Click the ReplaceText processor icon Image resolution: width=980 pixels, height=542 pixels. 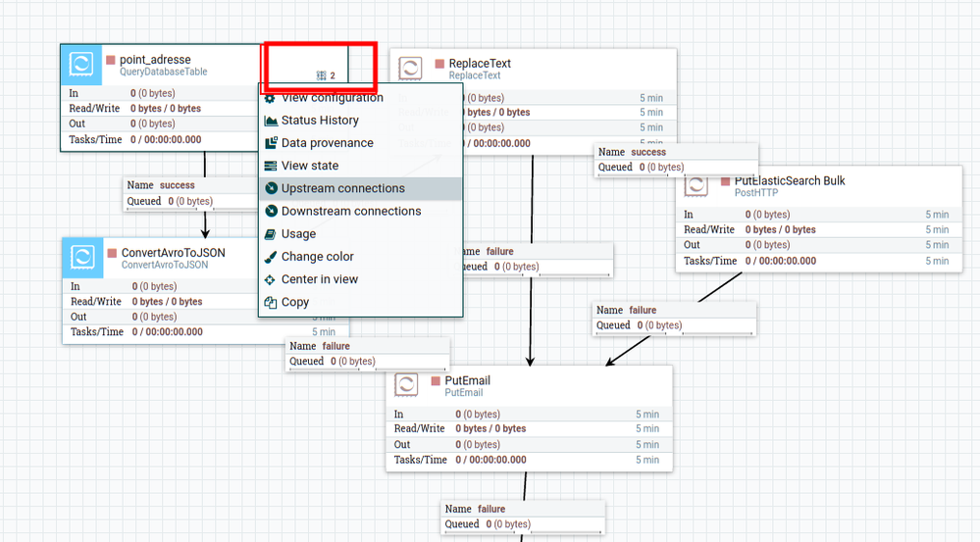[410, 68]
